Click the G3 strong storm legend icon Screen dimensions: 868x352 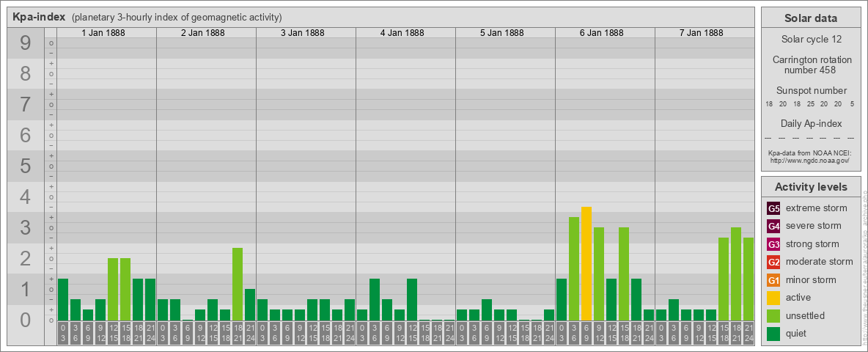coord(773,244)
